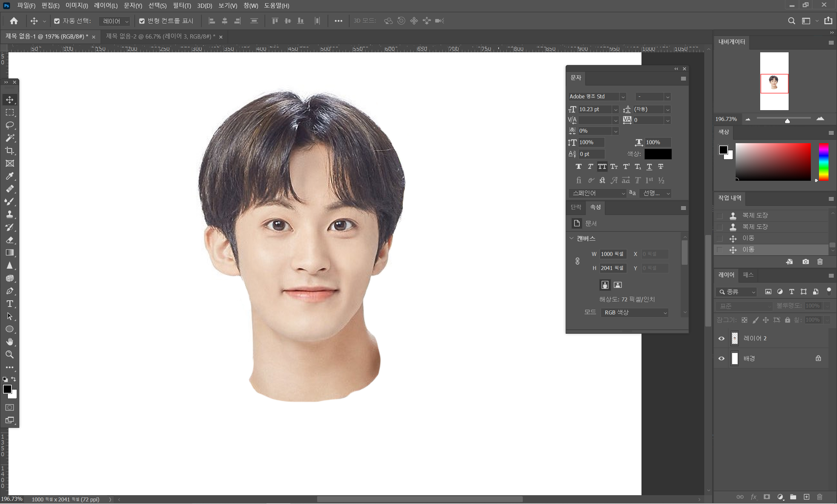This screenshot has height=504, width=837.
Task: Open the 필터(T) menu
Action: 182,6
